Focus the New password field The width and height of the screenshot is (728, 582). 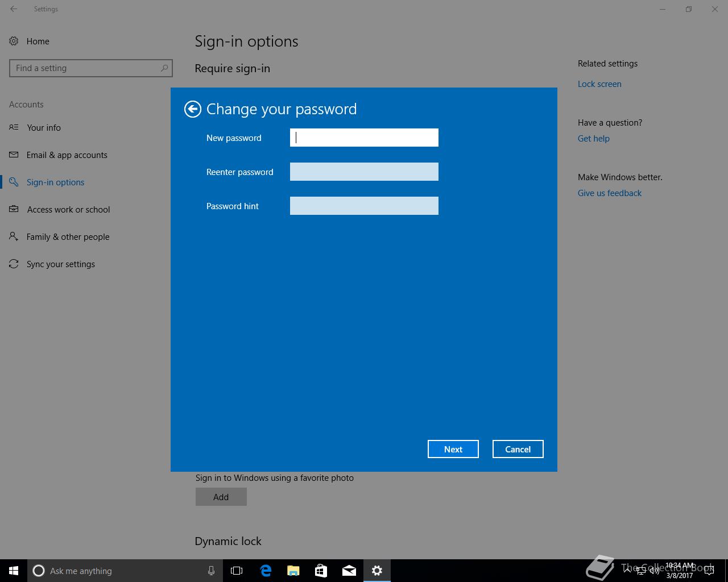point(364,138)
